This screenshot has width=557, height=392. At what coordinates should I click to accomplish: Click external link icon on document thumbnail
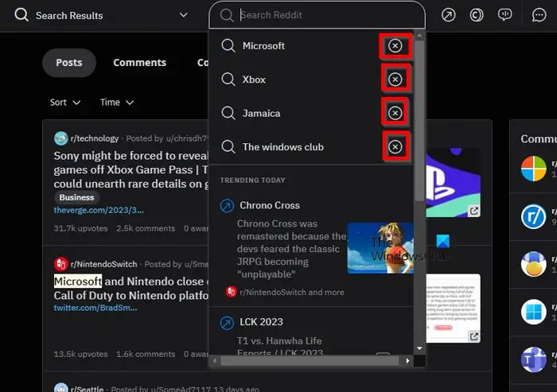tap(474, 336)
